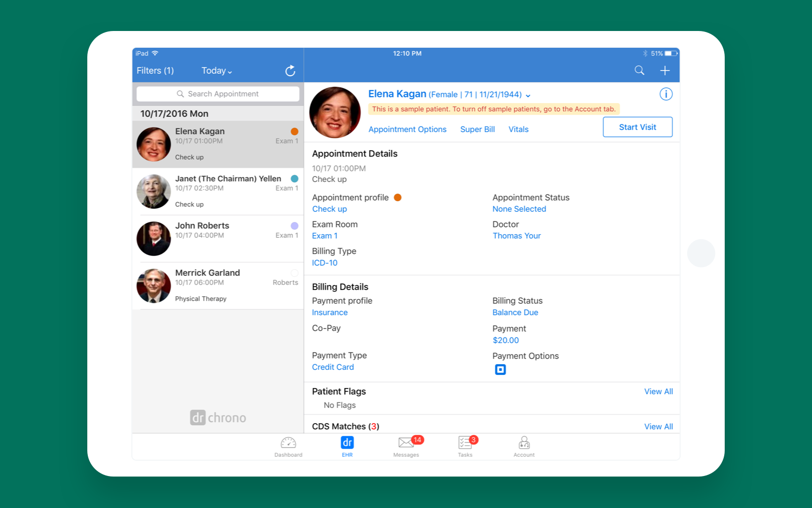Viewport: 812px width, 508px height.
Task: Open the Super Bill link
Action: click(x=477, y=130)
